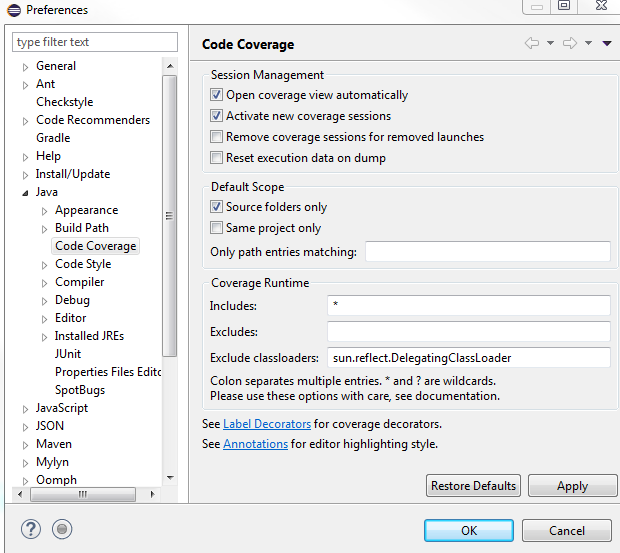Open the view menu triangle icon
The image size is (620, 553).
[x=607, y=43]
